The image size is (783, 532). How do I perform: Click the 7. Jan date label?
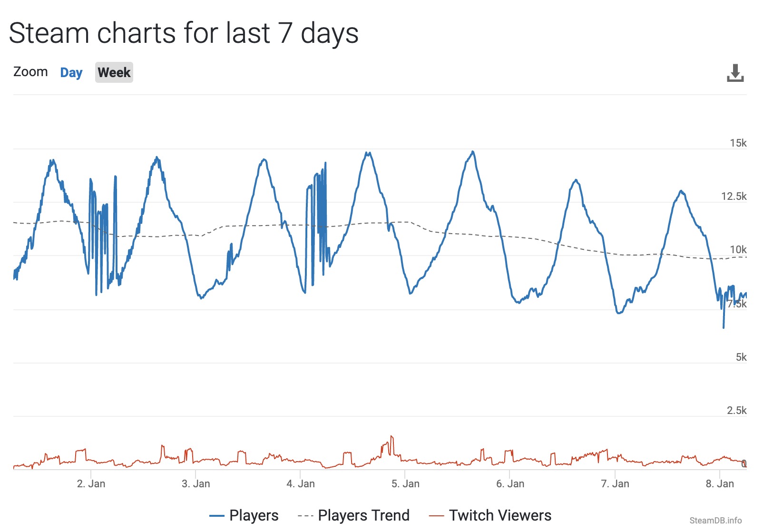pyautogui.click(x=615, y=484)
